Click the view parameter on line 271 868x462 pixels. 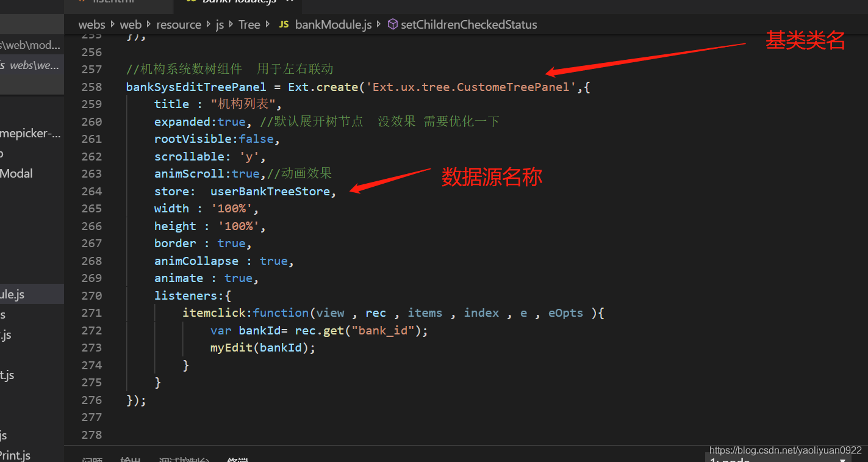(330, 312)
